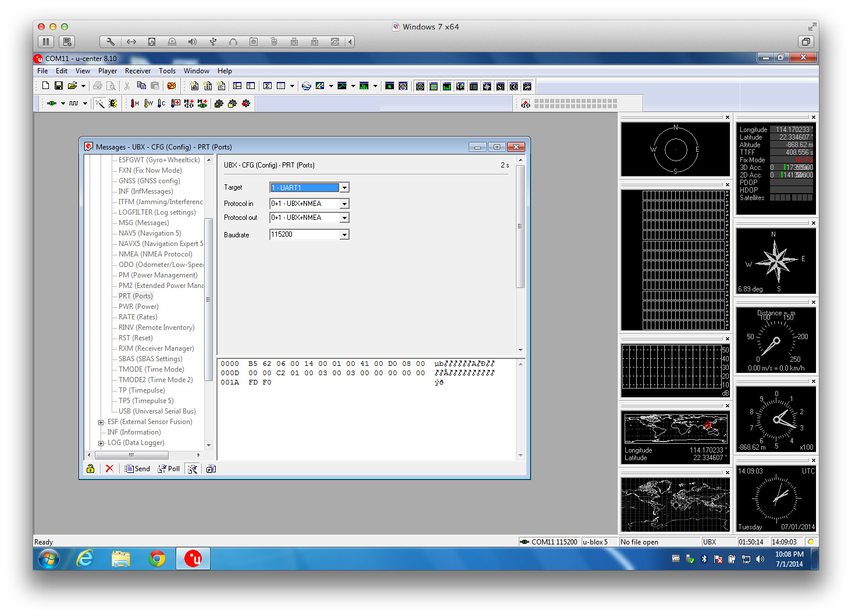The width and height of the screenshot is (852, 616).
Task: Toggle the yellow padlock lock icon
Action: 90,468
